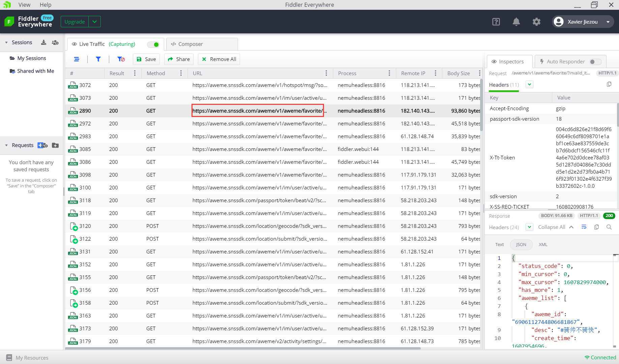Click the share sessions people icon

[x=55, y=42]
